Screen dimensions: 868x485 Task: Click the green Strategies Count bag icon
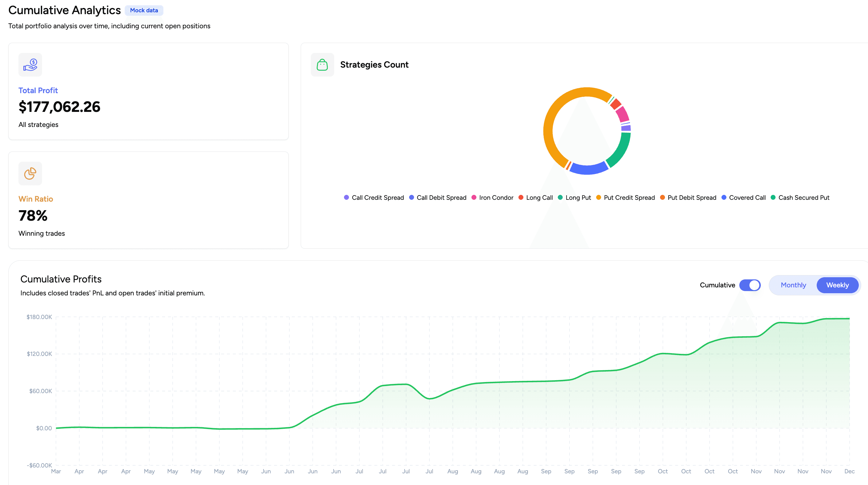tap(322, 65)
